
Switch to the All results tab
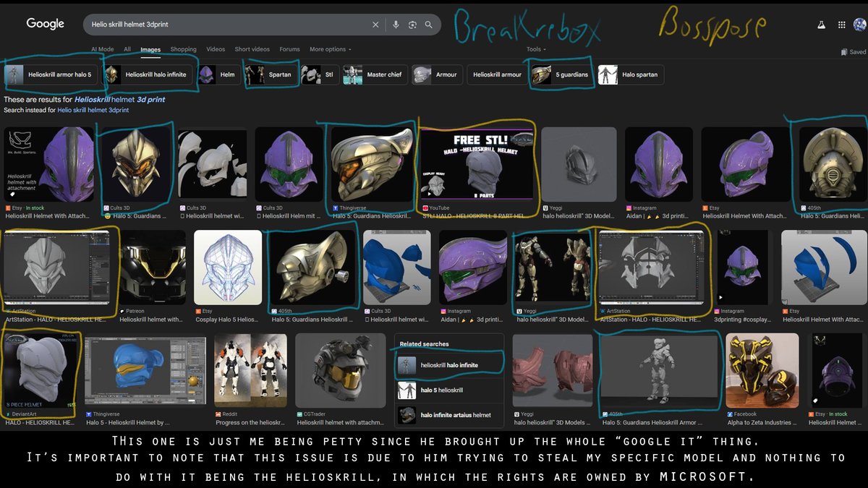(x=127, y=49)
